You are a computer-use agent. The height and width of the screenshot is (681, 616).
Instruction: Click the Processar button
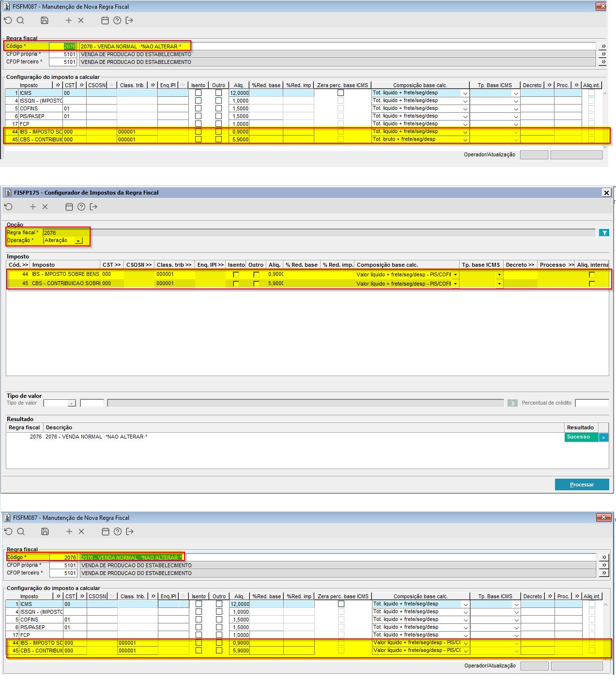[x=582, y=484]
